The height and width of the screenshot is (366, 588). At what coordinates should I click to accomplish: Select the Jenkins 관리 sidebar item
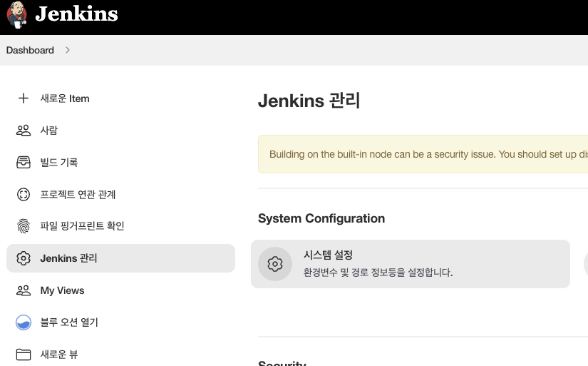[x=120, y=258]
